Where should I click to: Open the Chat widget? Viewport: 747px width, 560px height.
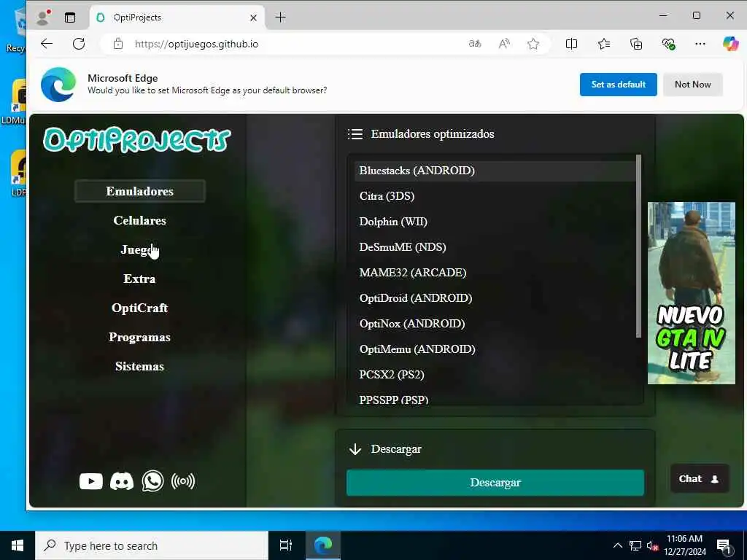(700, 478)
